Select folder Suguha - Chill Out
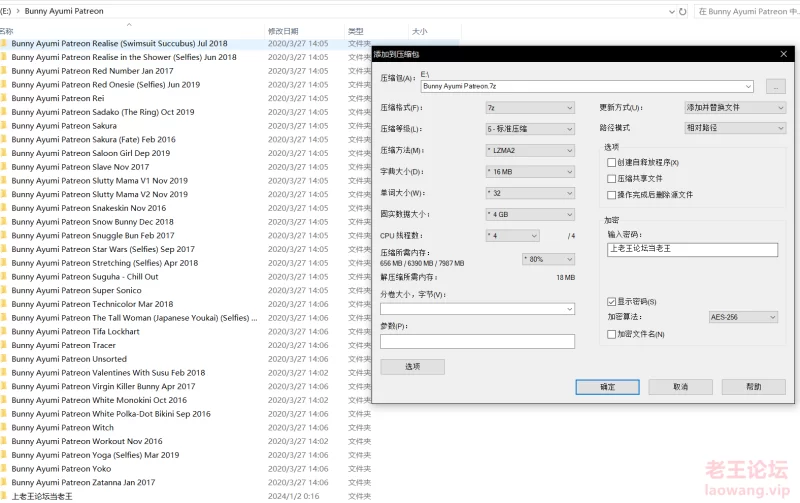Image resolution: width=800 pixels, height=503 pixels. click(85, 277)
